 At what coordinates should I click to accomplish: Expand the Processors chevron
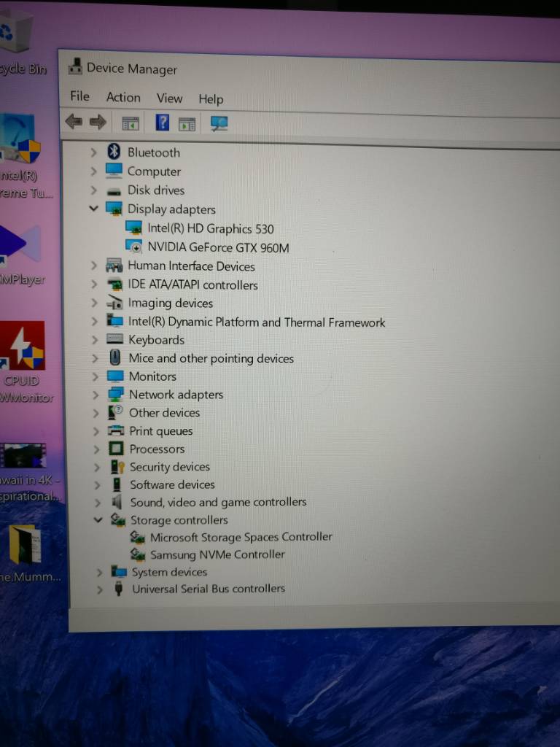point(97,449)
